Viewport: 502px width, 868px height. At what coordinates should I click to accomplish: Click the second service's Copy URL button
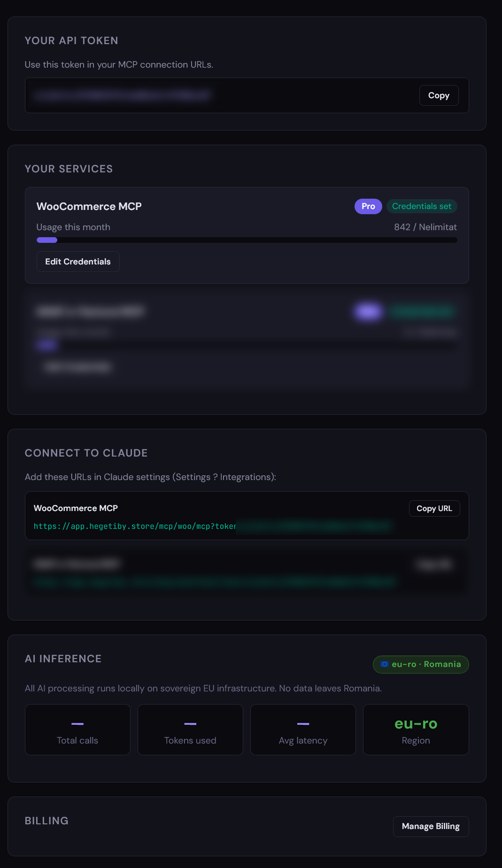point(434,564)
